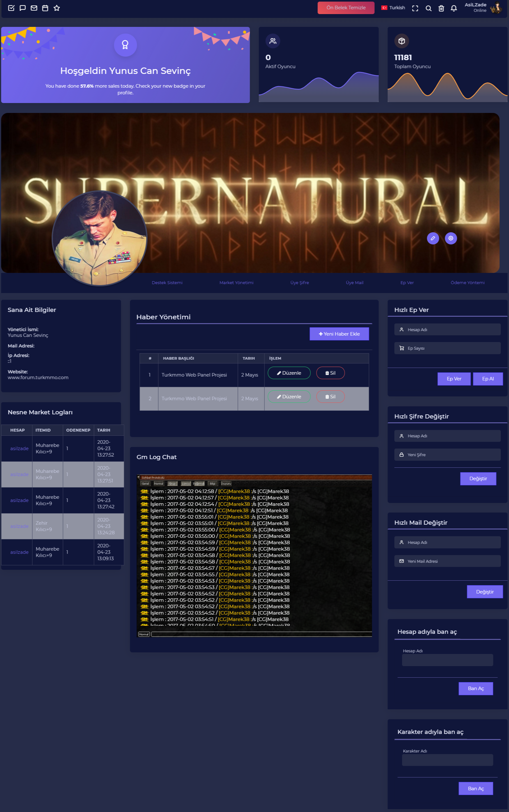Image resolution: width=509 pixels, height=812 pixels.
Task: Click the 11181 total player count
Action: (x=403, y=57)
